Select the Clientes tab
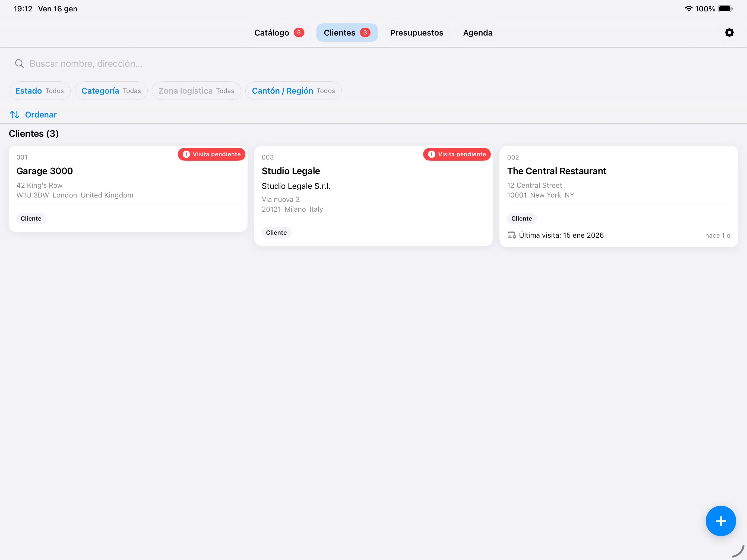747x560 pixels. [347, 33]
